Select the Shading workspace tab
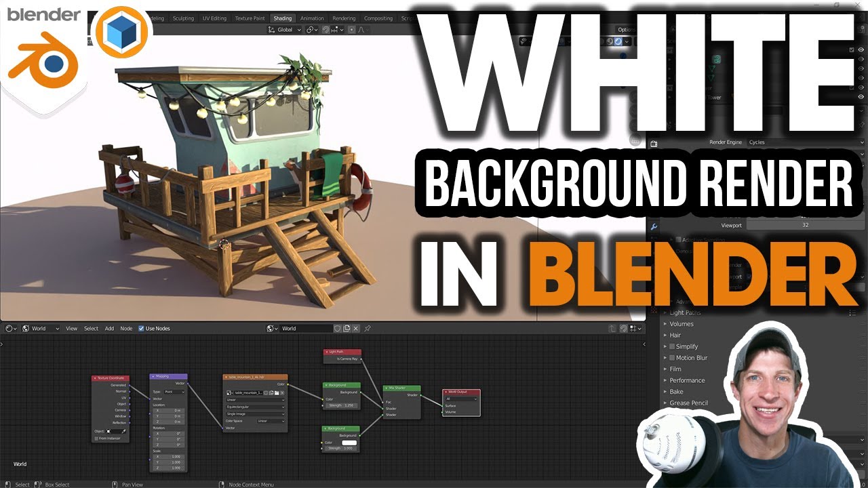868x488 pixels. click(282, 18)
